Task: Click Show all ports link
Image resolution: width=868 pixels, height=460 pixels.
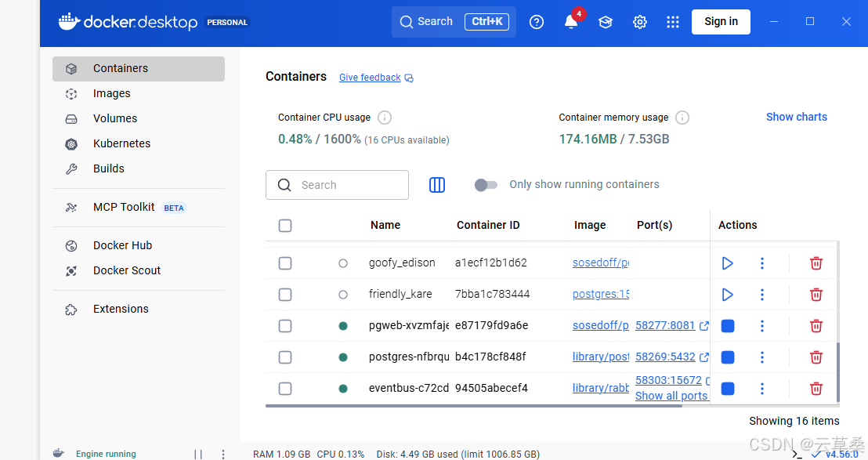Action: tap(671, 396)
